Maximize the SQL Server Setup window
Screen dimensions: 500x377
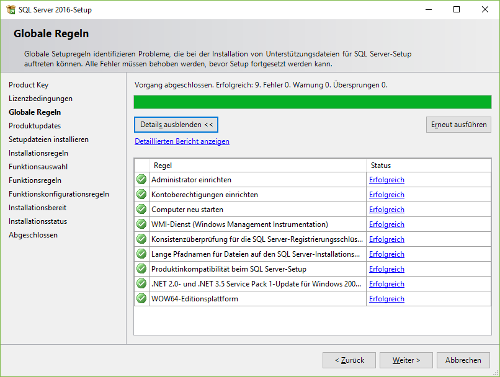click(457, 9)
